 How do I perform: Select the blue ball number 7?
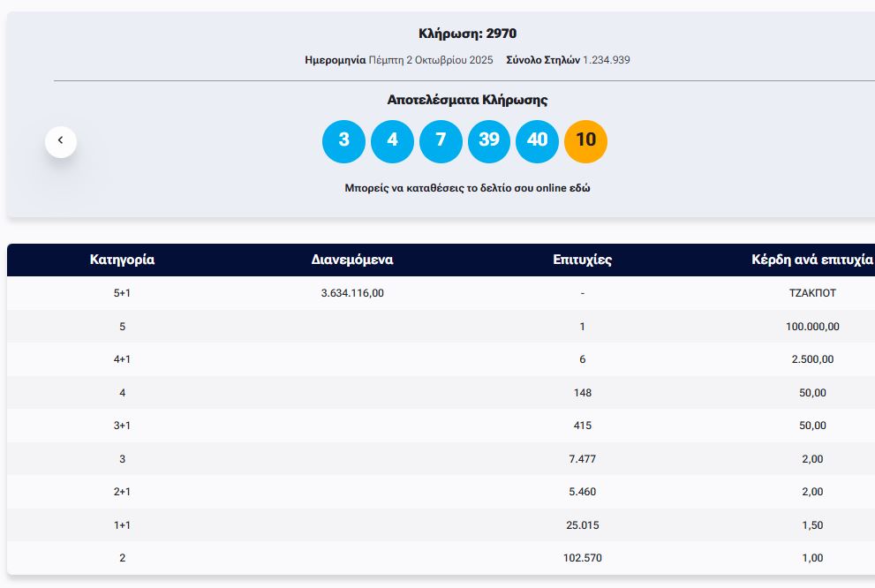tap(441, 141)
